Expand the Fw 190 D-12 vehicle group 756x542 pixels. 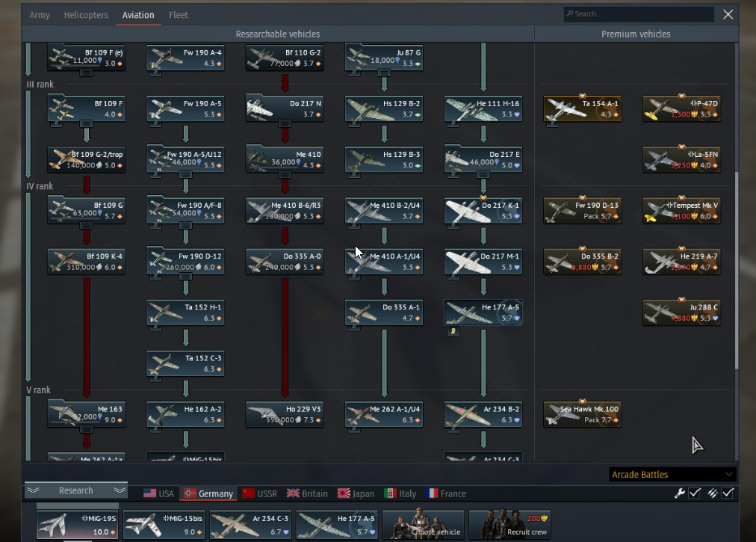tap(185, 277)
